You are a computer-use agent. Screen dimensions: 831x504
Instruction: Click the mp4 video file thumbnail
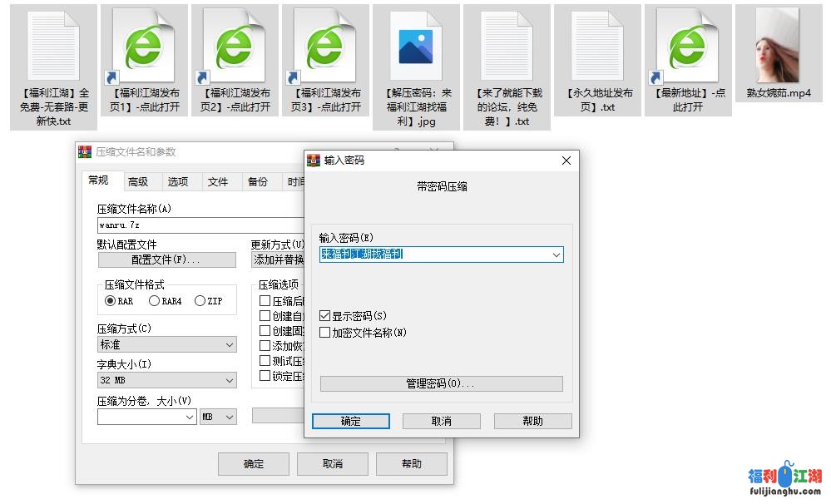click(778, 46)
